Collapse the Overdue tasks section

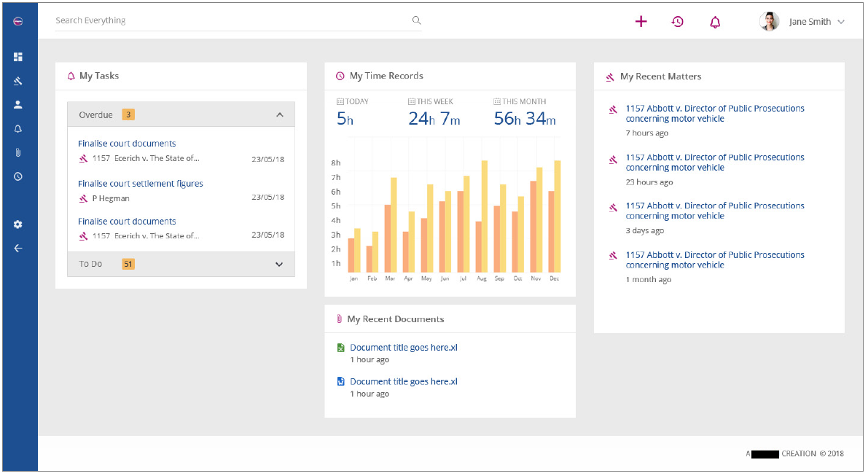[x=279, y=115]
